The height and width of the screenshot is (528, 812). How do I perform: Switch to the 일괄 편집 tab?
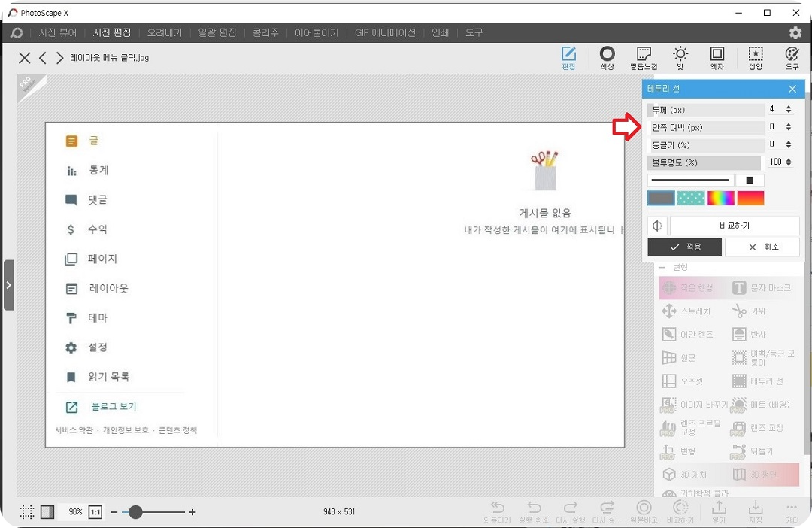(x=217, y=32)
